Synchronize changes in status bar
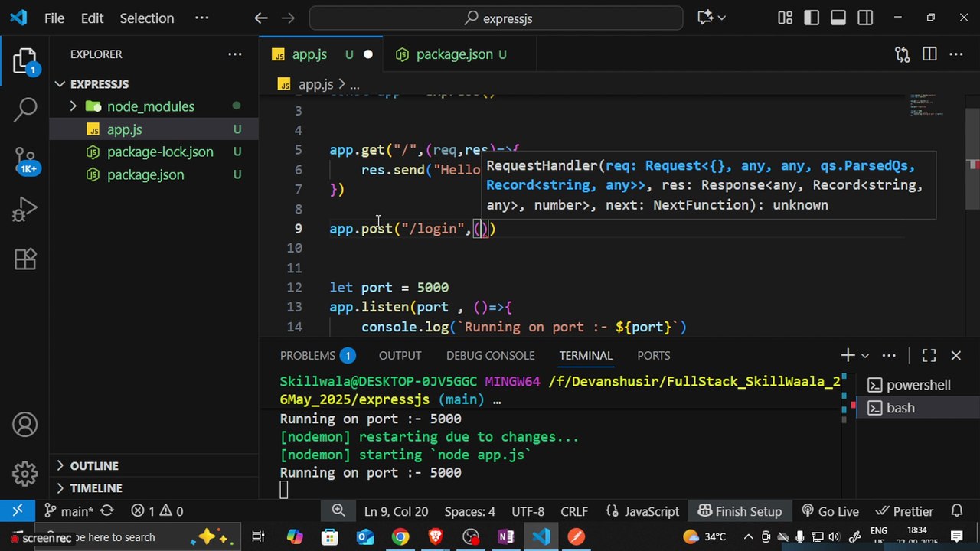This screenshot has height=551, width=980. click(107, 510)
